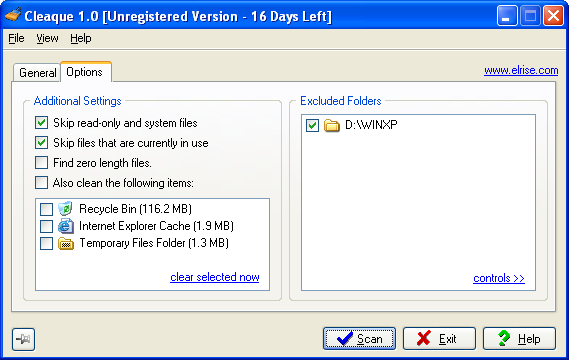
Task: Select Internet Explorer Cache (1.9 MB) text
Action: pos(156,226)
